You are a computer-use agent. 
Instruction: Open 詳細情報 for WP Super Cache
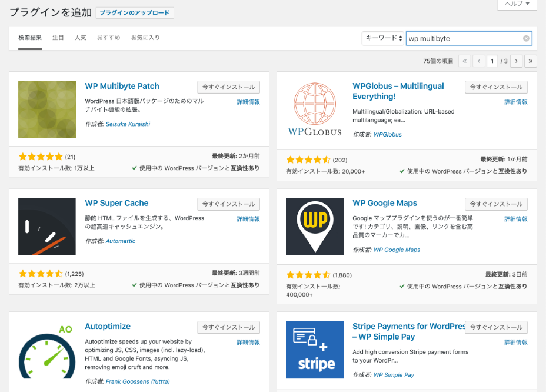point(248,219)
